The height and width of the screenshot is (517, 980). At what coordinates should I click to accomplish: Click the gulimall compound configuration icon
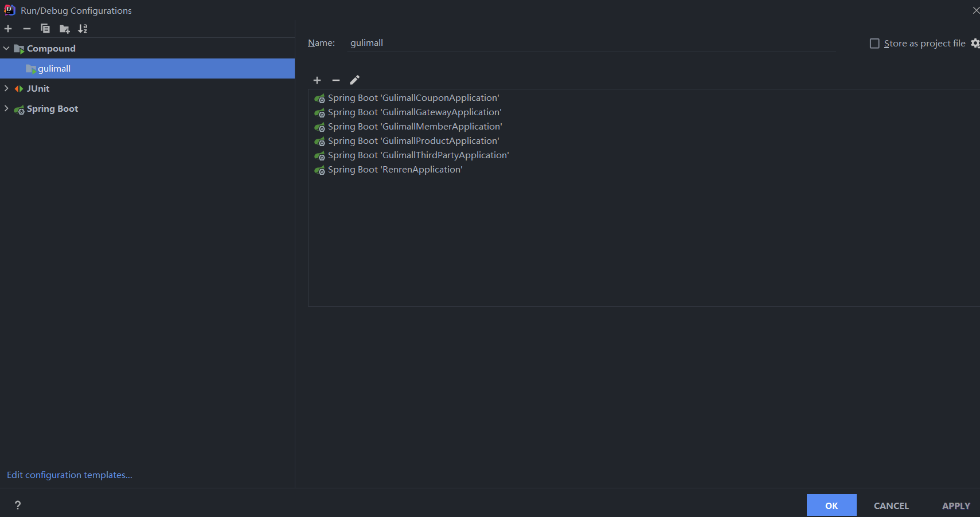tap(31, 69)
